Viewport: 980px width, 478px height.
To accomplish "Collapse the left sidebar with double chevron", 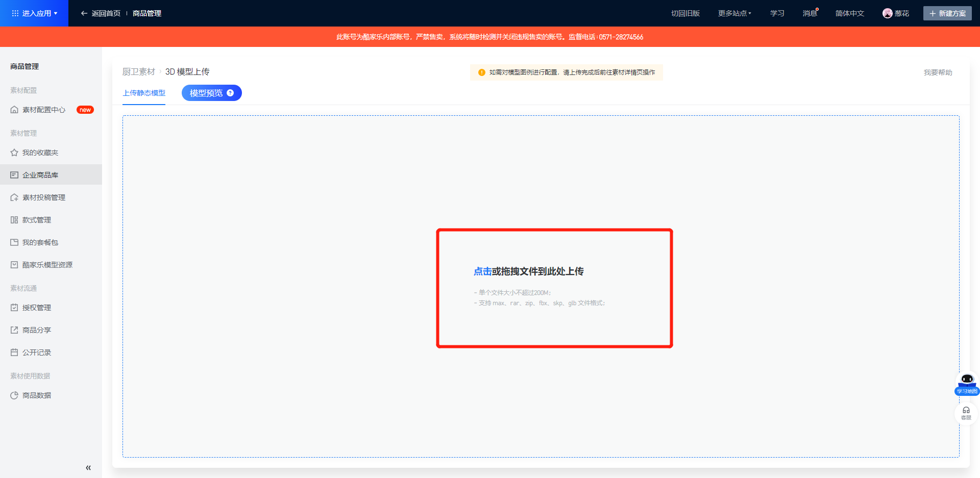I will point(88,467).
